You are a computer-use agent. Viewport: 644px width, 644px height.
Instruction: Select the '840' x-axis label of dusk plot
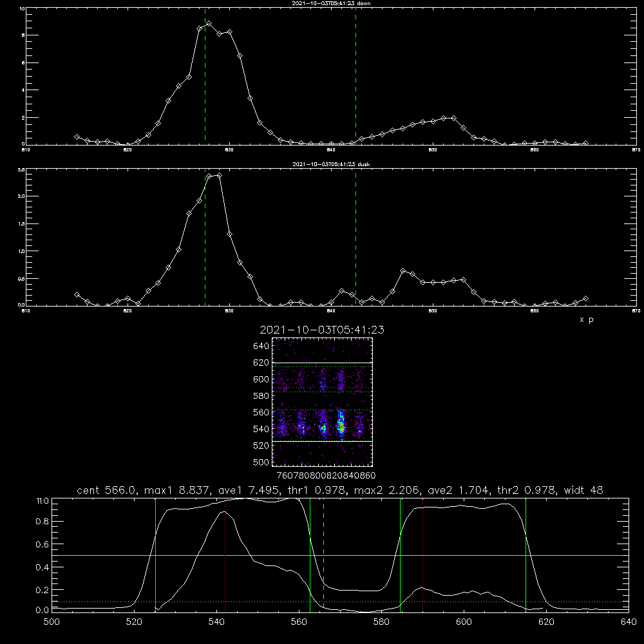pyautogui.click(x=331, y=311)
